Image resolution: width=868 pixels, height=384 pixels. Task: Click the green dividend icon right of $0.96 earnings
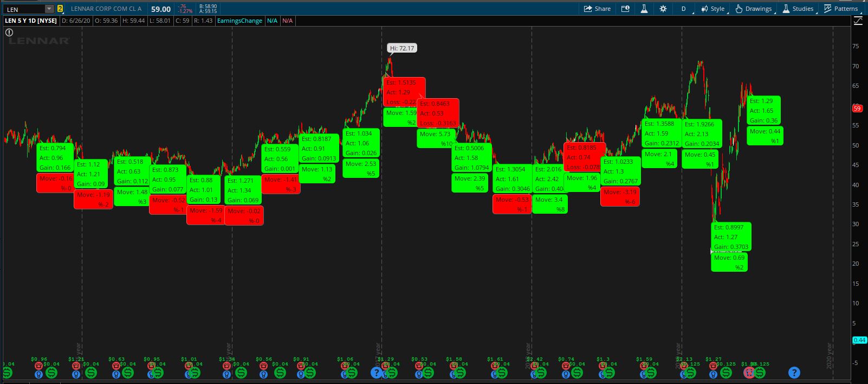[x=51, y=373]
